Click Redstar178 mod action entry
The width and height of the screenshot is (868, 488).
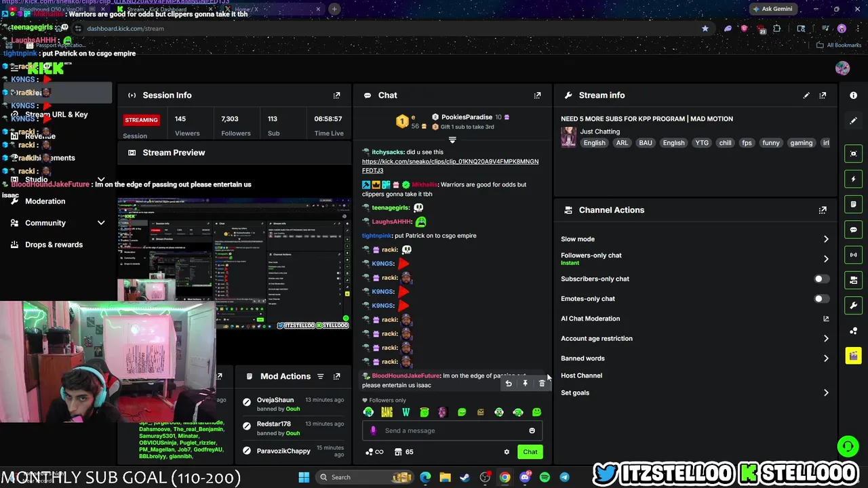292,428
